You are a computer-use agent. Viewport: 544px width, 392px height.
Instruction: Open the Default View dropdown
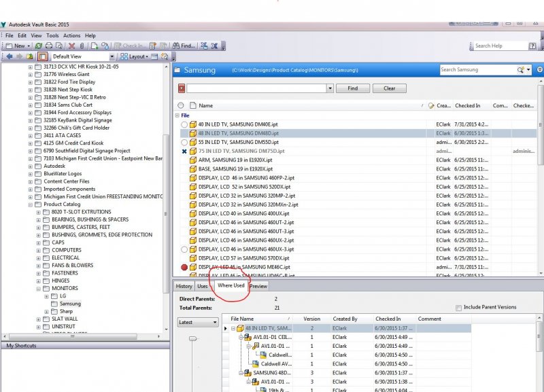(x=112, y=56)
